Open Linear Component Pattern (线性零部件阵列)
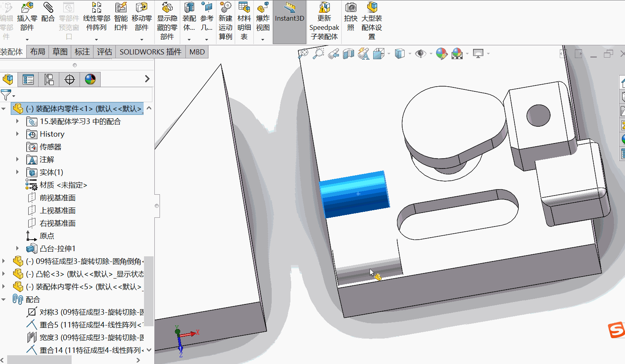Viewport: 625px width, 364px height. tap(97, 17)
